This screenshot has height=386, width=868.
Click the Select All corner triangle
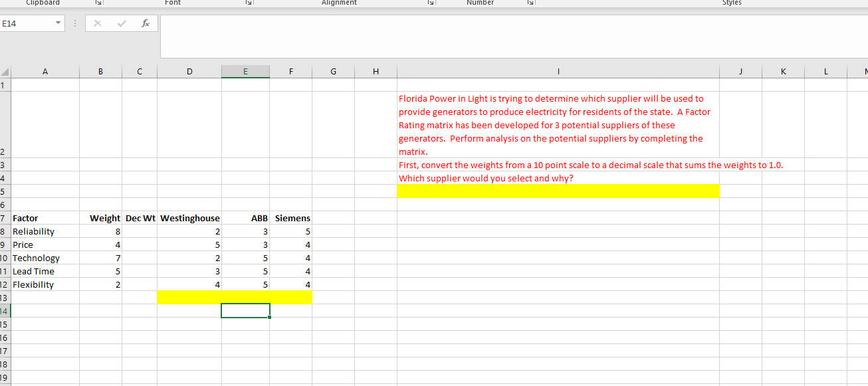pos(5,71)
